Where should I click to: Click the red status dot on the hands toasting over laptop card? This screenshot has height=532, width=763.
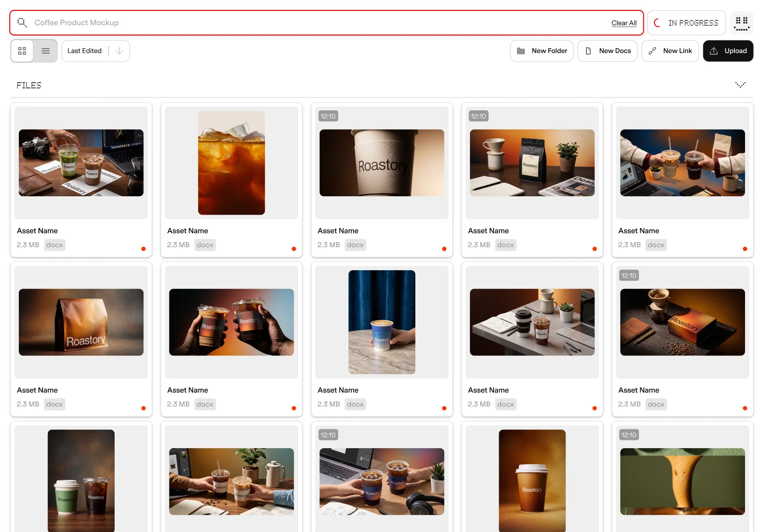click(x=745, y=249)
